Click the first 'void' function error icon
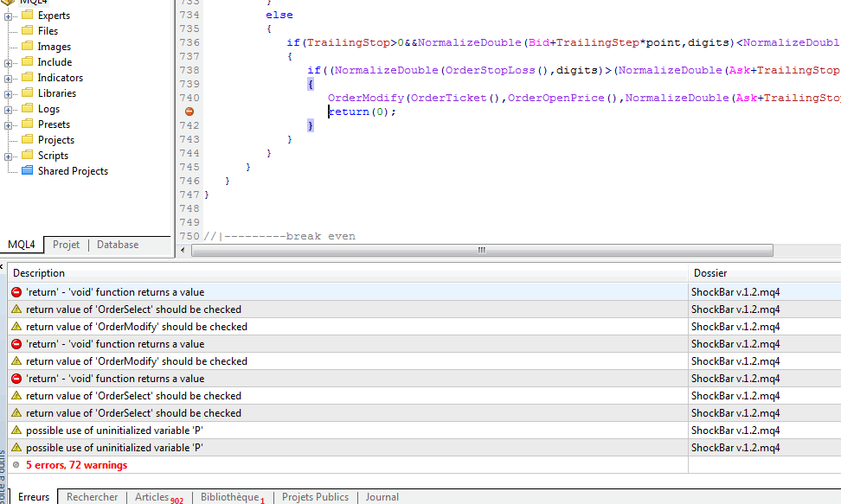 16,292
